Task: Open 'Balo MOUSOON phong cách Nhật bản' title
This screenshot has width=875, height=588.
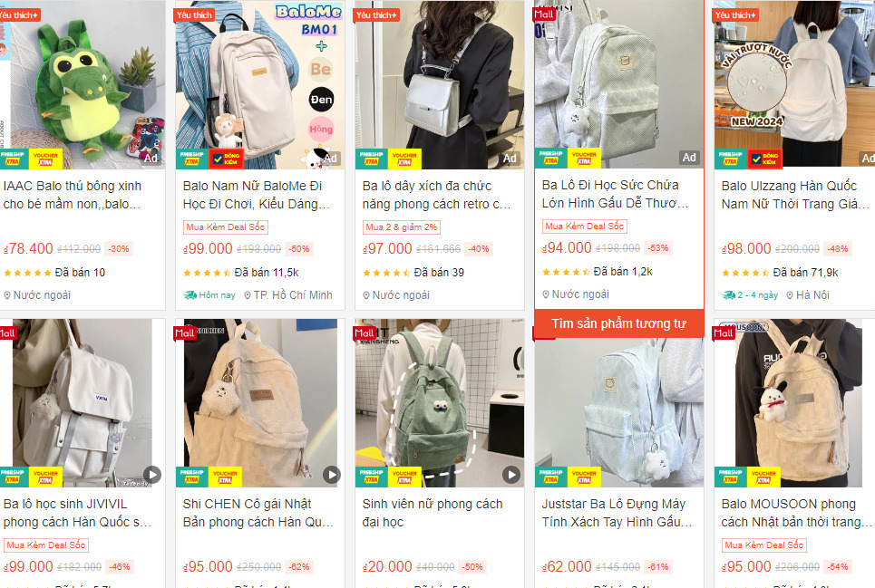Action: [x=796, y=513]
